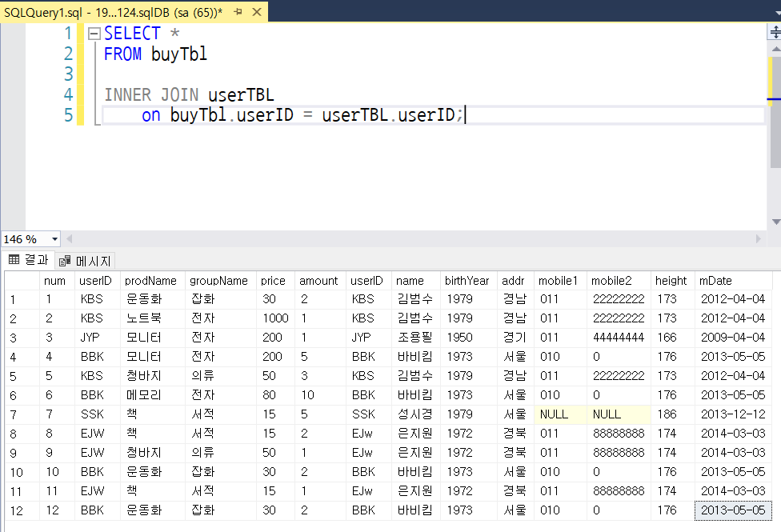Viewport: 781px width, 532px height.
Task: Click the height cell 186
Action: (672, 414)
